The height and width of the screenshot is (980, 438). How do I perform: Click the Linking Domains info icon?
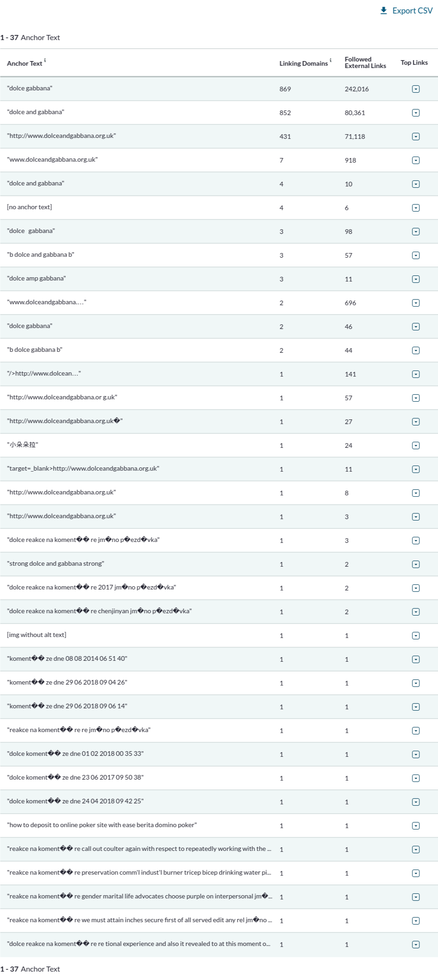331,61
